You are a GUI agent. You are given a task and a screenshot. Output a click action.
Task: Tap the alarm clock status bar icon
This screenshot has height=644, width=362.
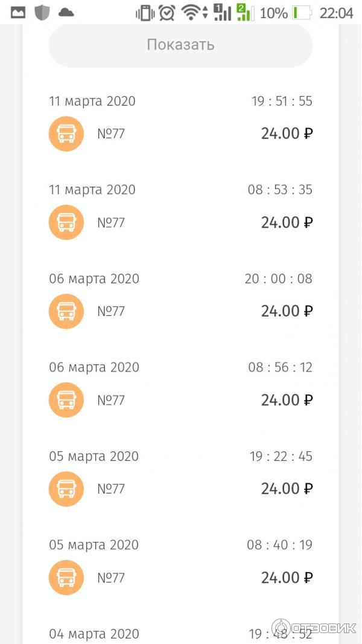click(x=167, y=13)
